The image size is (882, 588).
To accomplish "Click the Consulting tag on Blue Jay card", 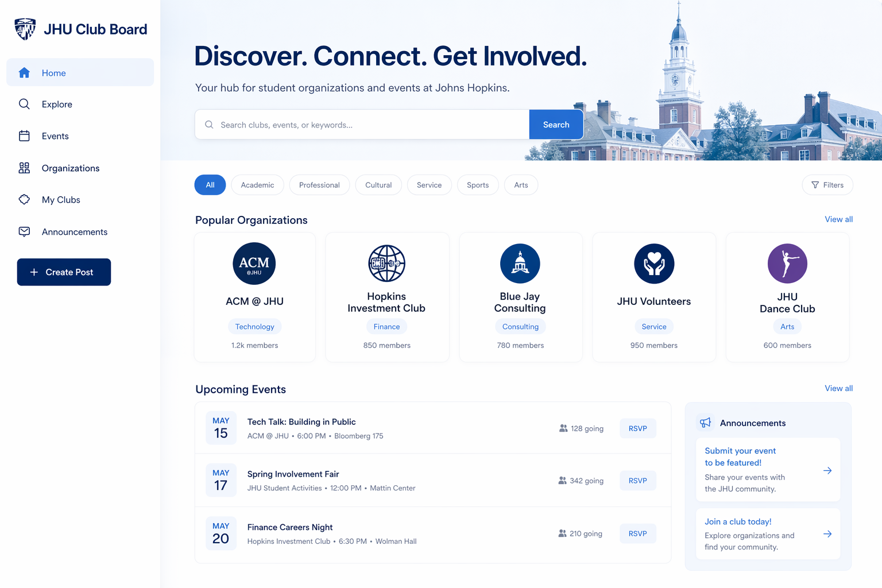I will coord(520,327).
